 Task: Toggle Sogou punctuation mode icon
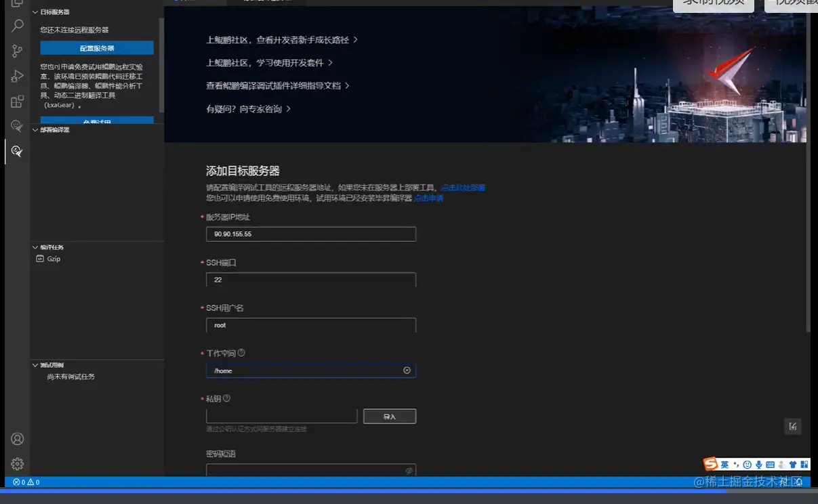point(736,465)
